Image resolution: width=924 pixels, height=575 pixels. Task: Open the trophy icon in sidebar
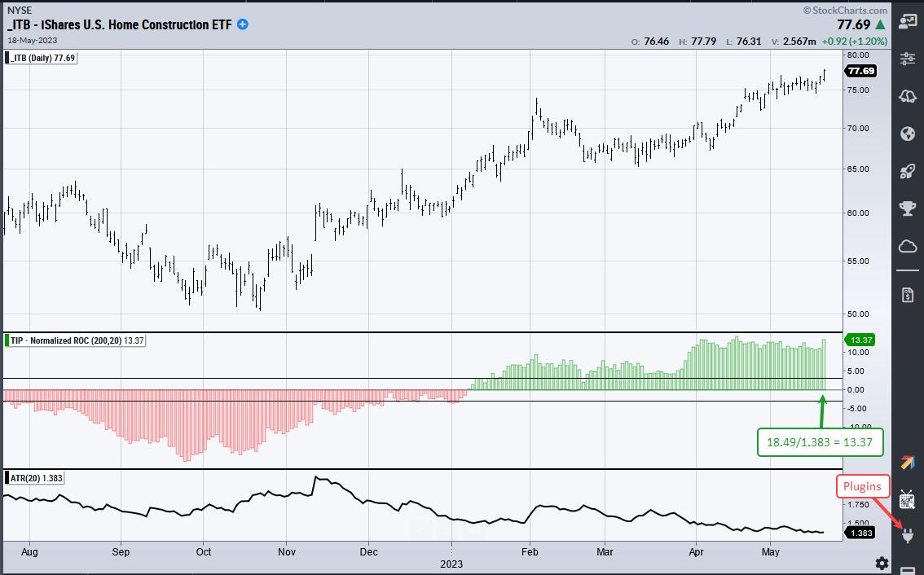coord(908,208)
